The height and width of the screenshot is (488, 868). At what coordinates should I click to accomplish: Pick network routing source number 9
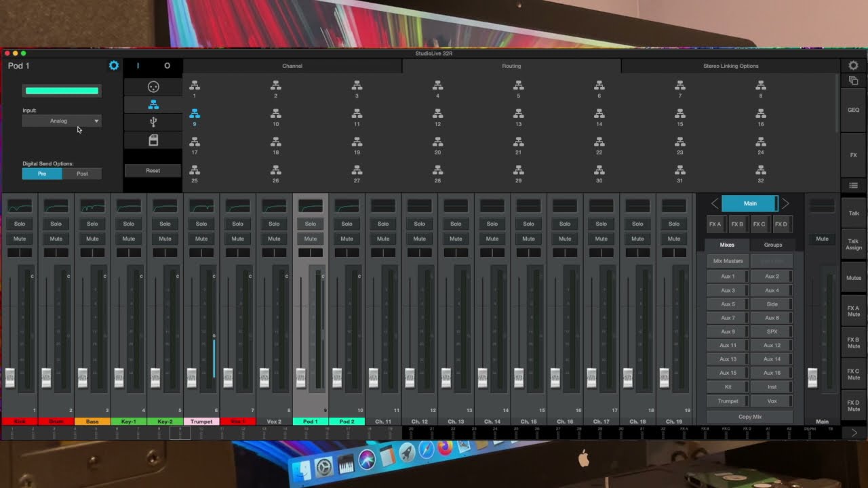(195, 118)
